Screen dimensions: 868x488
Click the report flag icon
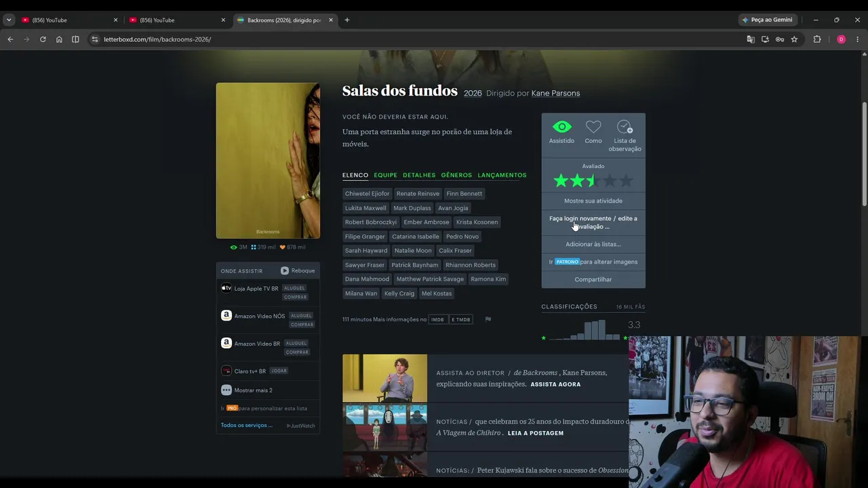tap(488, 319)
